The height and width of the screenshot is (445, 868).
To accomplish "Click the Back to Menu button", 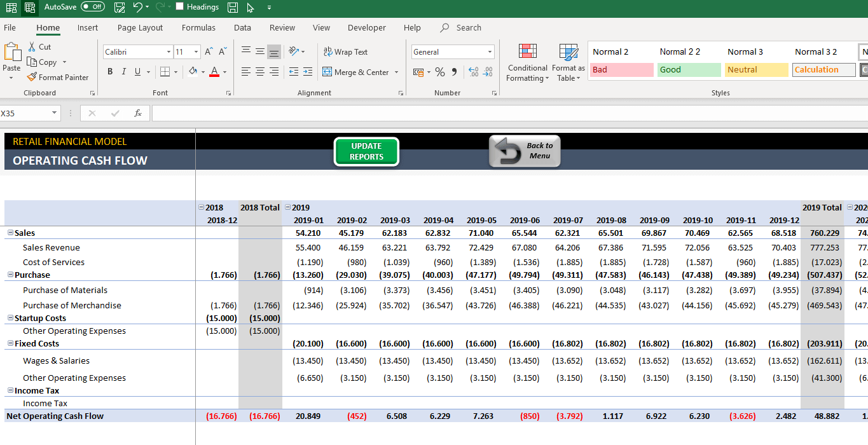I will [525, 151].
